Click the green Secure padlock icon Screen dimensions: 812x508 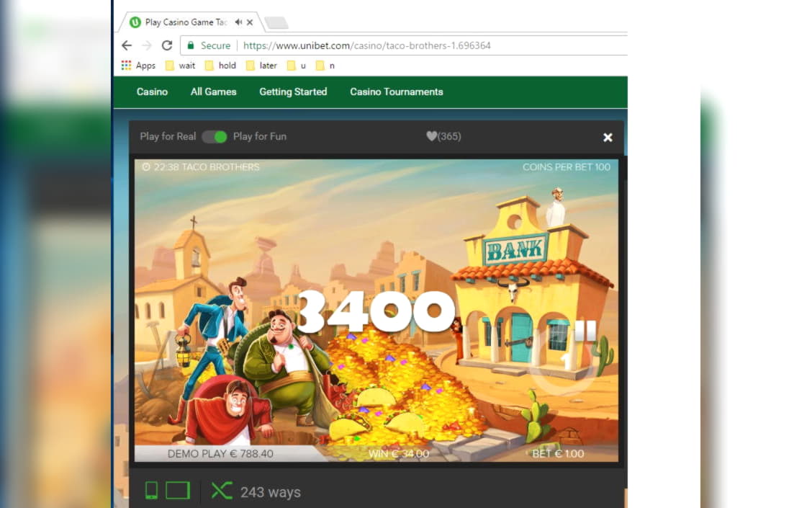[191, 45]
